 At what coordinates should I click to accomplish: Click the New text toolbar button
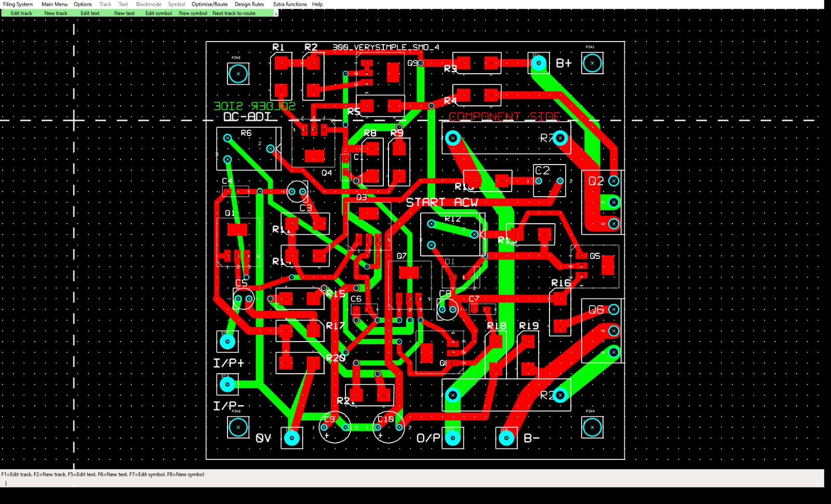[x=124, y=13]
